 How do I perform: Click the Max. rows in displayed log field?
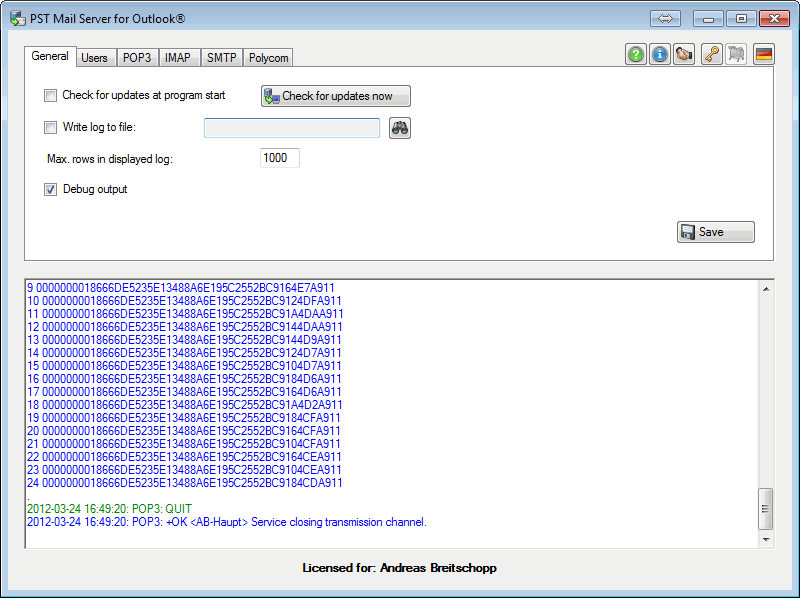[279, 157]
